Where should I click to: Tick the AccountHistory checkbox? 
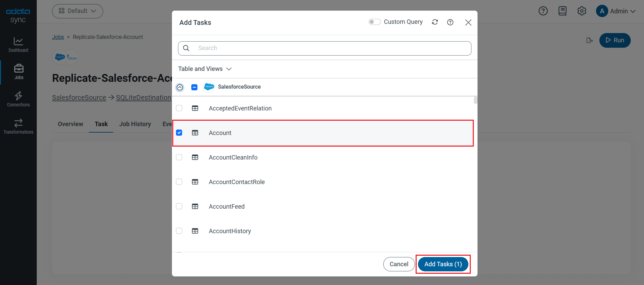[x=179, y=231]
